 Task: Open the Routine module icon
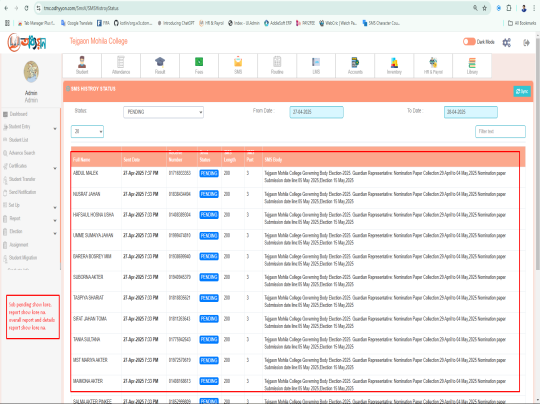[277, 65]
